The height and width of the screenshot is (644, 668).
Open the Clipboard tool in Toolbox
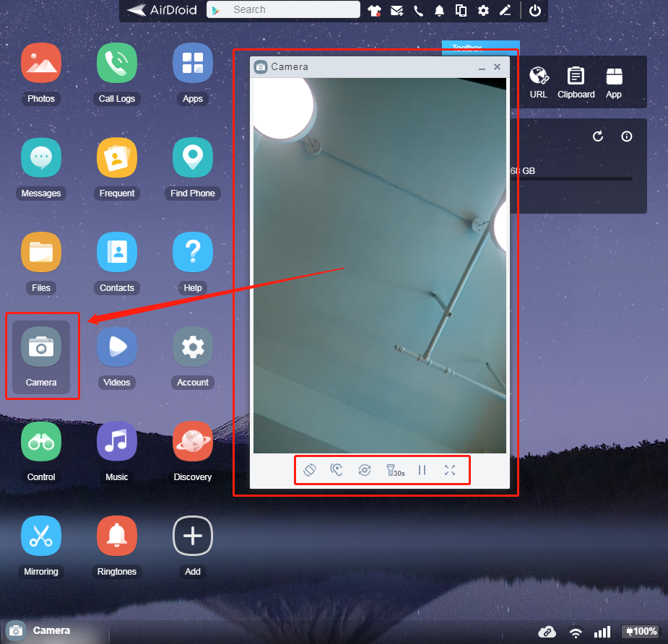tap(576, 82)
